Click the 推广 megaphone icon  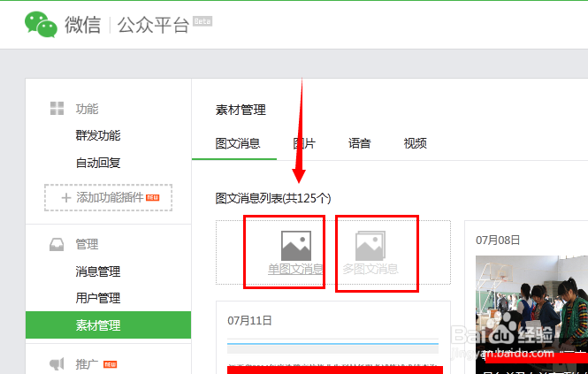click(x=57, y=363)
